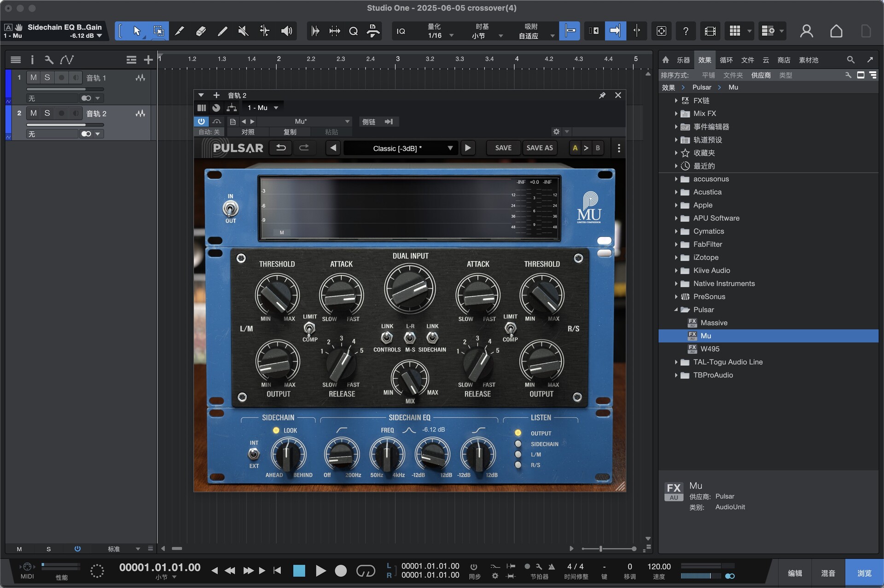
Task: Expand the iZotope folder
Action: tap(676, 257)
